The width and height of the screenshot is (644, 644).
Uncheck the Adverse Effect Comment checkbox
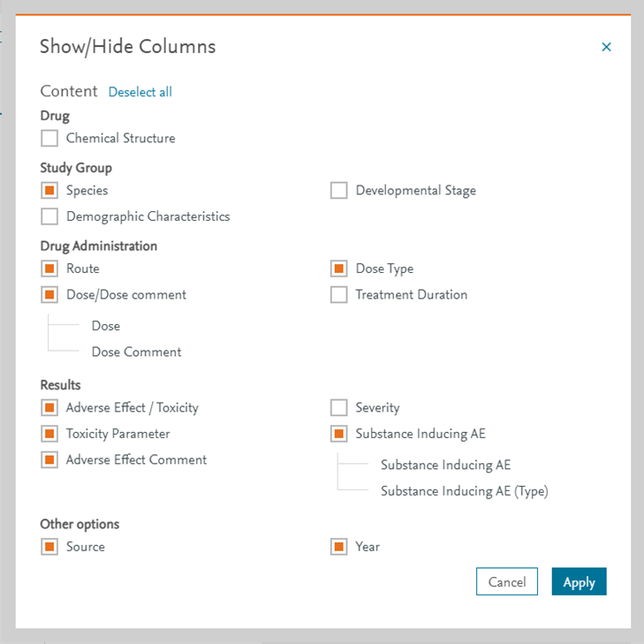tap(49, 459)
